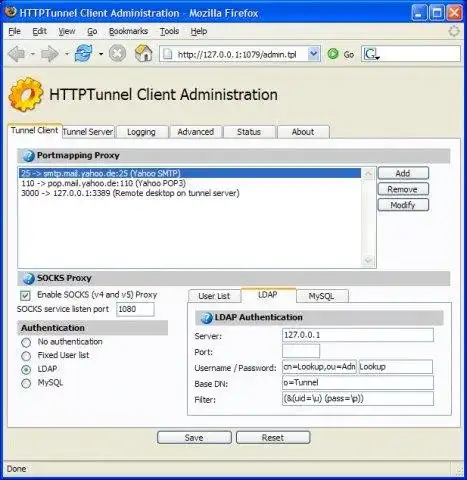
Task: Select the MySQL radio button
Action: (x=26, y=383)
